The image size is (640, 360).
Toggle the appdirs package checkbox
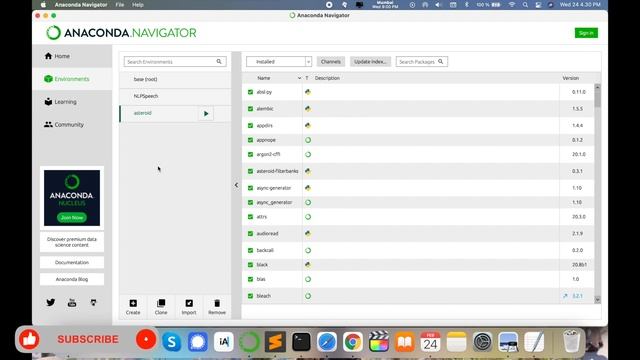250,126
